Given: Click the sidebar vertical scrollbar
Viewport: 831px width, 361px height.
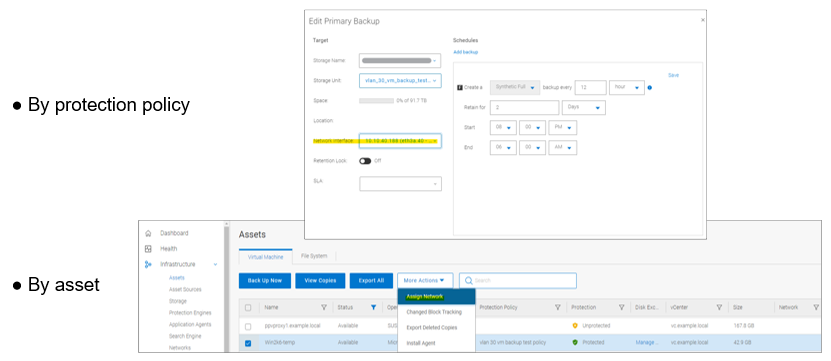Looking at the screenshot, I should coord(227,286).
